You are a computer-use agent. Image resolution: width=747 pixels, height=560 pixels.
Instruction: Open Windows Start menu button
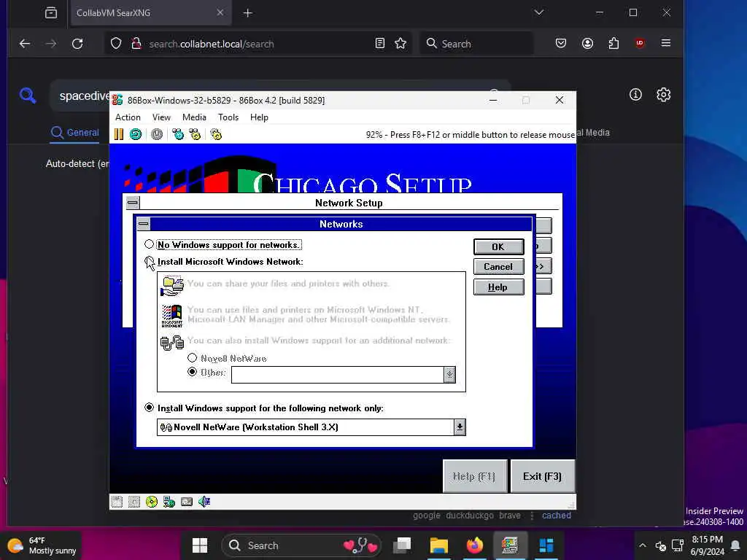pos(200,545)
